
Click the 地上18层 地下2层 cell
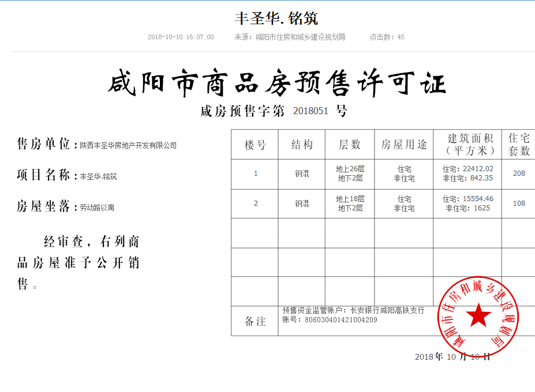pos(350,203)
